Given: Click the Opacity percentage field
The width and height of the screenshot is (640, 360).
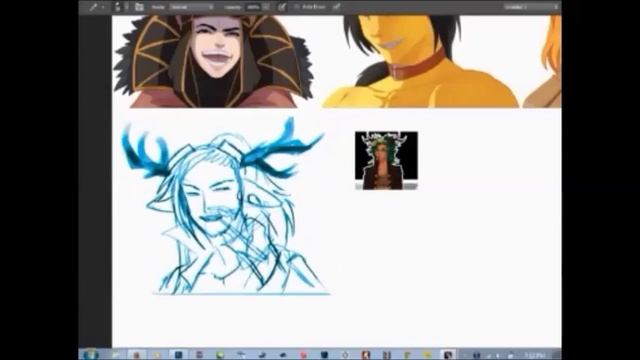Looking at the screenshot, I should 253,7.
